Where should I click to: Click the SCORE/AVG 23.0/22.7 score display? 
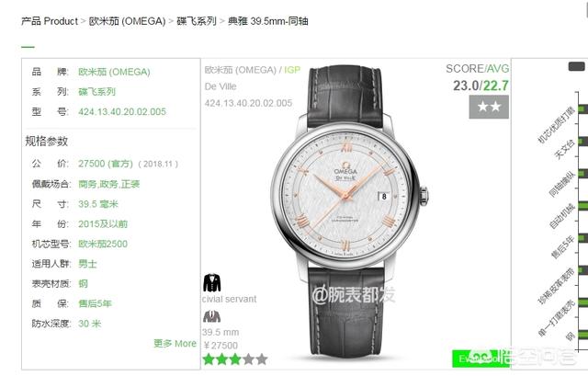(478, 78)
